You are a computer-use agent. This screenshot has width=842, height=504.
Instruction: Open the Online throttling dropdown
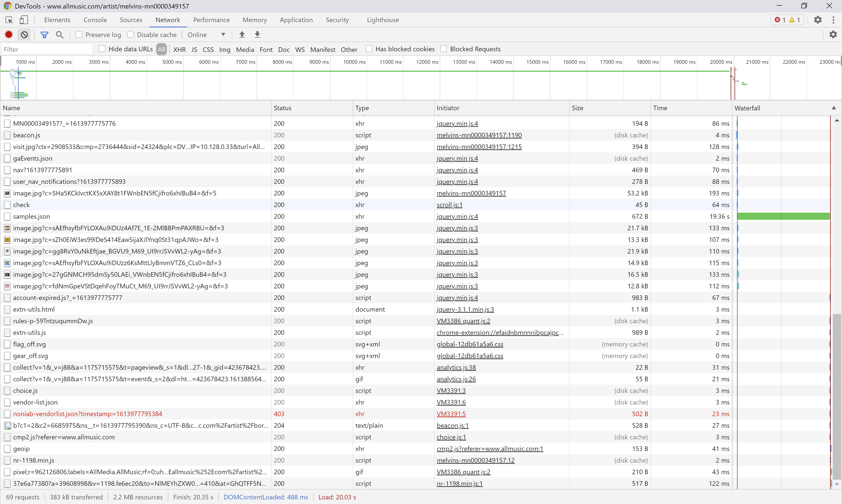(x=206, y=34)
